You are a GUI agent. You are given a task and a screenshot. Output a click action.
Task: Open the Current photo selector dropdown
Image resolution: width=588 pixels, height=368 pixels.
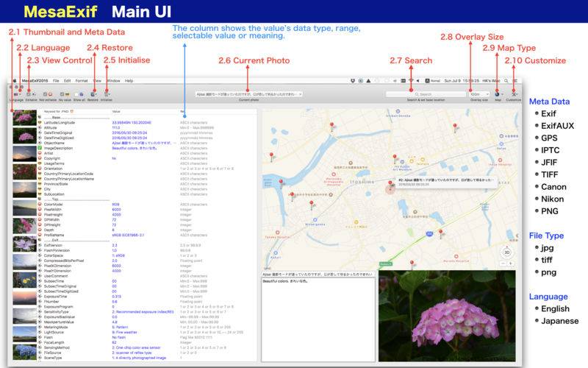click(248, 94)
